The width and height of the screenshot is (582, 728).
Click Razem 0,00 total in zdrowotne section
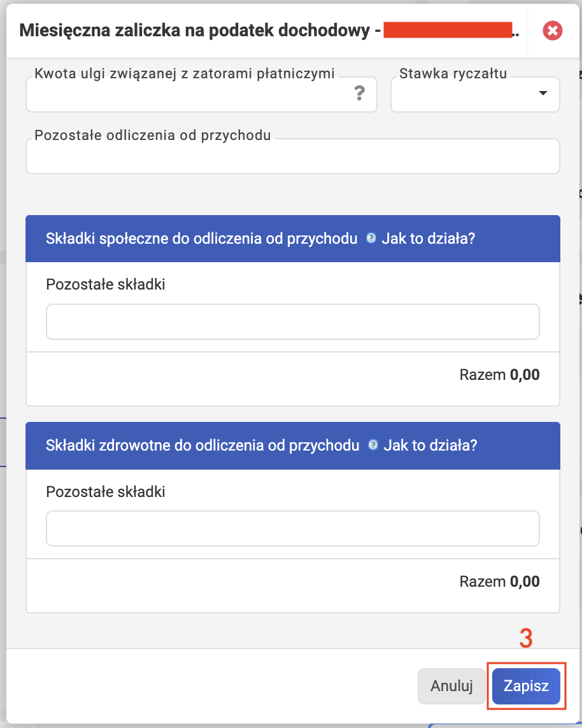click(499, 581)
